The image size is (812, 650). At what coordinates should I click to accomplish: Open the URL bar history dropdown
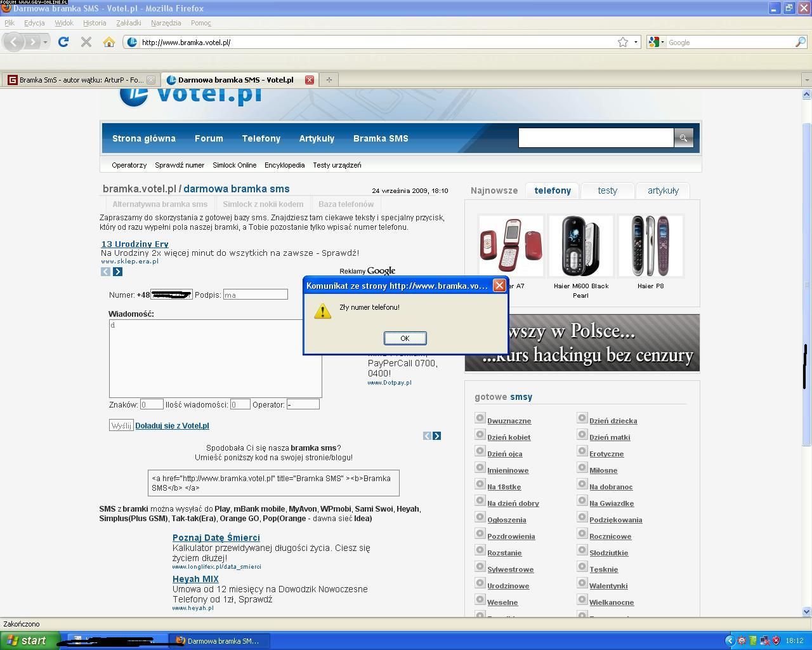pos(636,42)
